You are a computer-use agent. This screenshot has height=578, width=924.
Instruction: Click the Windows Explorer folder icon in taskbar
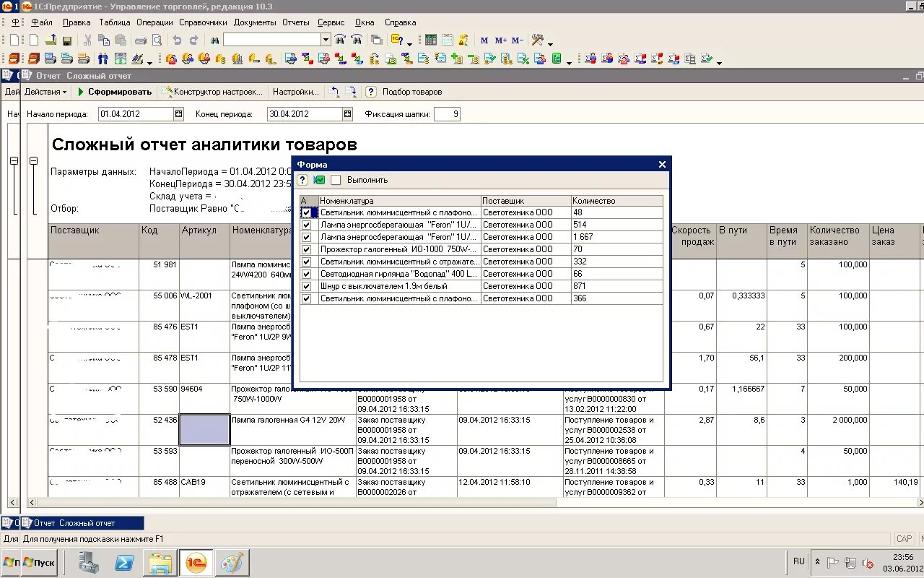click(160, 563)
